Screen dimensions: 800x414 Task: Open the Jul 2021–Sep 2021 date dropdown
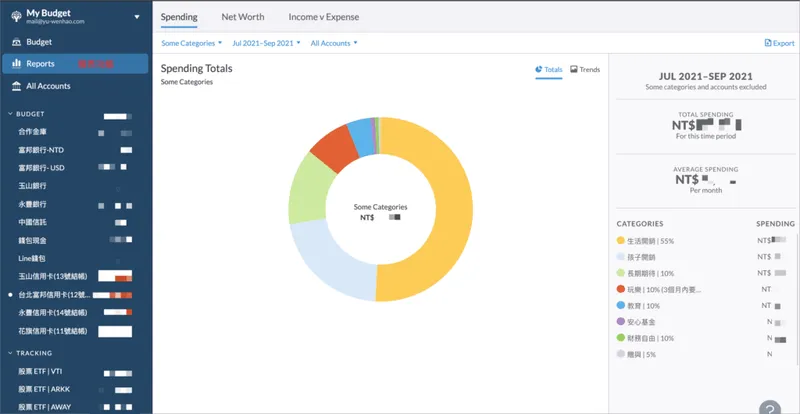point(265,43)
